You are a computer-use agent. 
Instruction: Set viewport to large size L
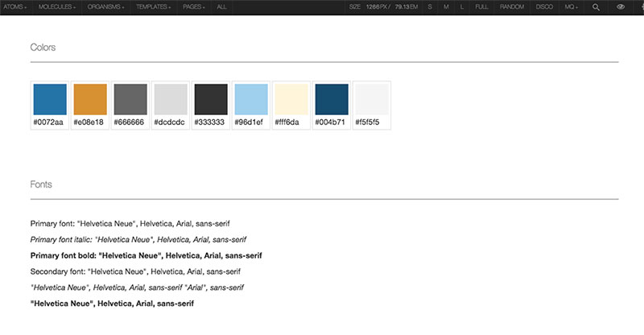click(x=462, y=6)
